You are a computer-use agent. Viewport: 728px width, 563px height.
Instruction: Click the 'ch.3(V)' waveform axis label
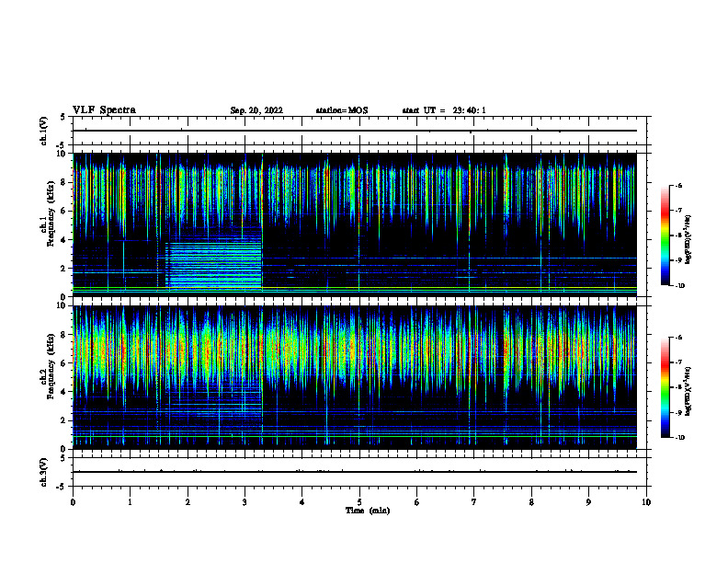coord(44,472)
